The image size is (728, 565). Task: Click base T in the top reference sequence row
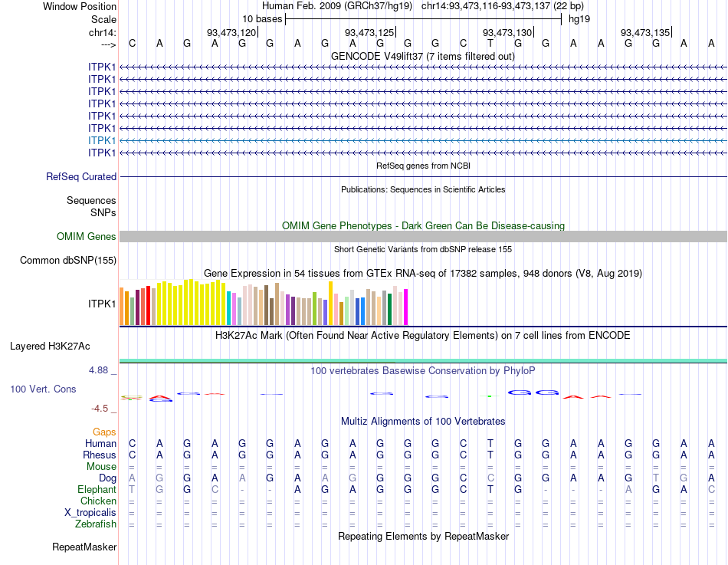[x=490, y=43]
